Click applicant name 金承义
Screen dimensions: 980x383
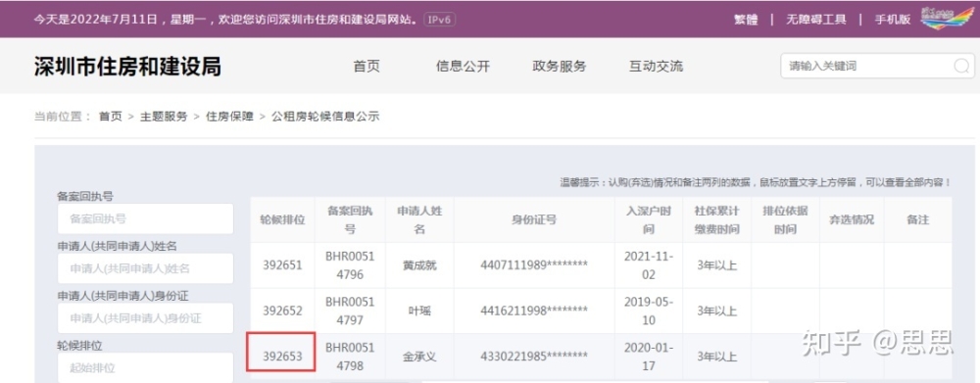419,357
